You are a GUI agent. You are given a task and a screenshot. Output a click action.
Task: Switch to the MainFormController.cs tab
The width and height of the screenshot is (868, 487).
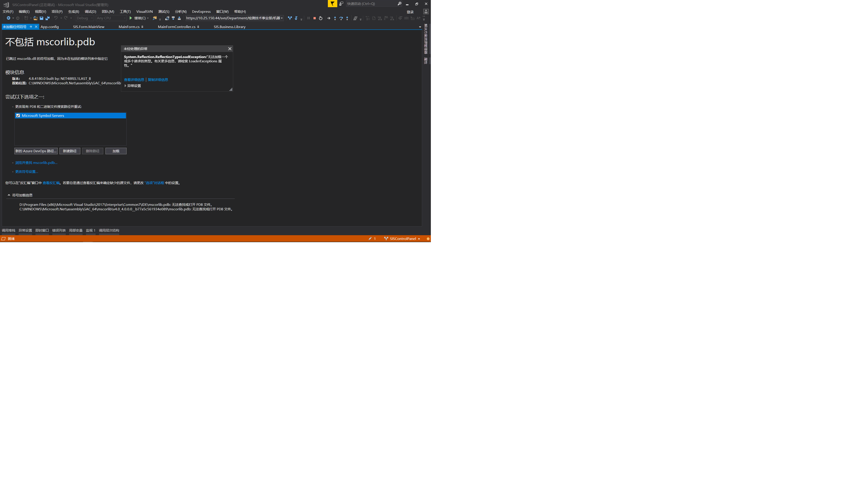click(x=177, y=27)
